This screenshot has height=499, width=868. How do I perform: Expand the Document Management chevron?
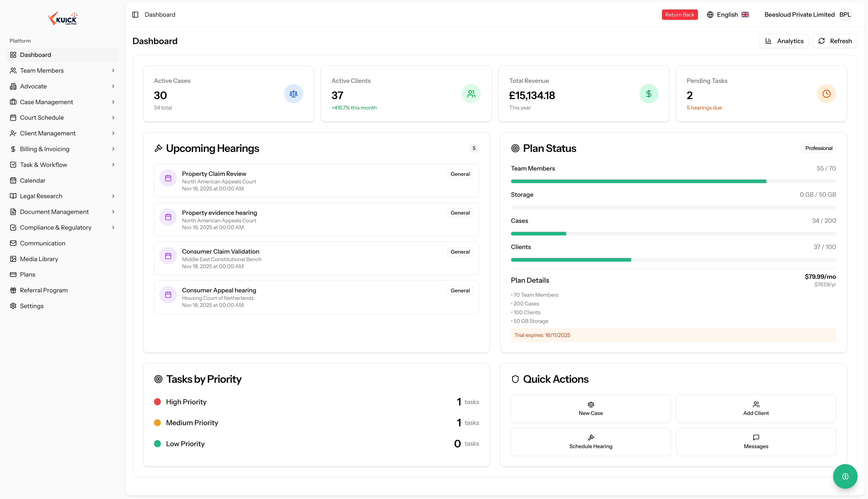point(113,212)
